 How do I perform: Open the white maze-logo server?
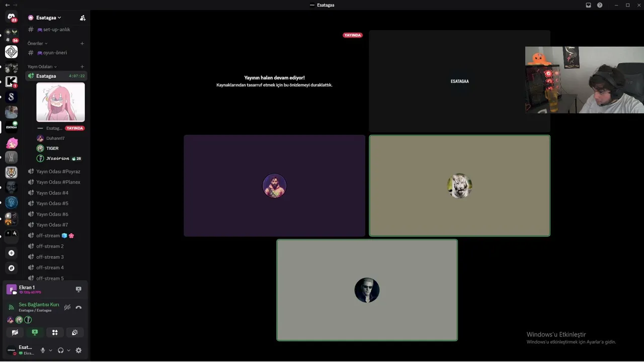pyautogui.click(x=11, y=52)
